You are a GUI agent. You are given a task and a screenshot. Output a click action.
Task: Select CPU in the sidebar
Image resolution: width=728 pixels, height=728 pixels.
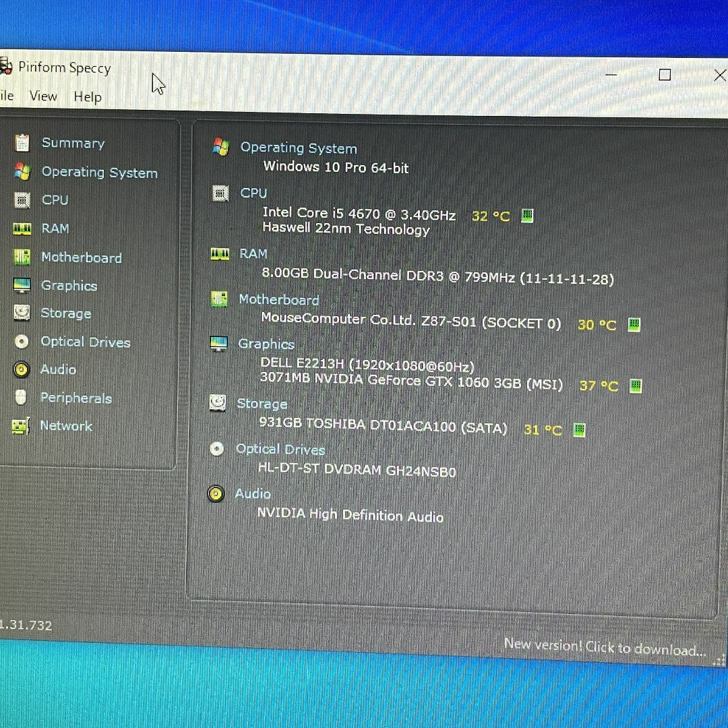click(55, 200)
